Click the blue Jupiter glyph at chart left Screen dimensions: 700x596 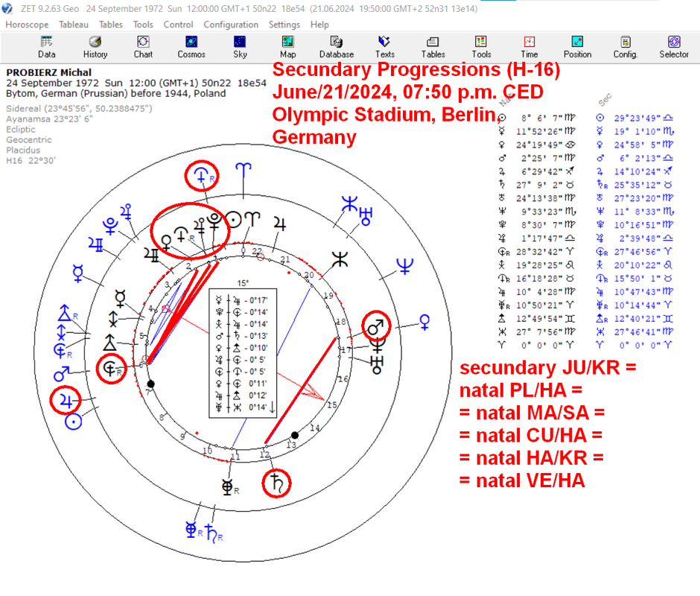point(66,401)
